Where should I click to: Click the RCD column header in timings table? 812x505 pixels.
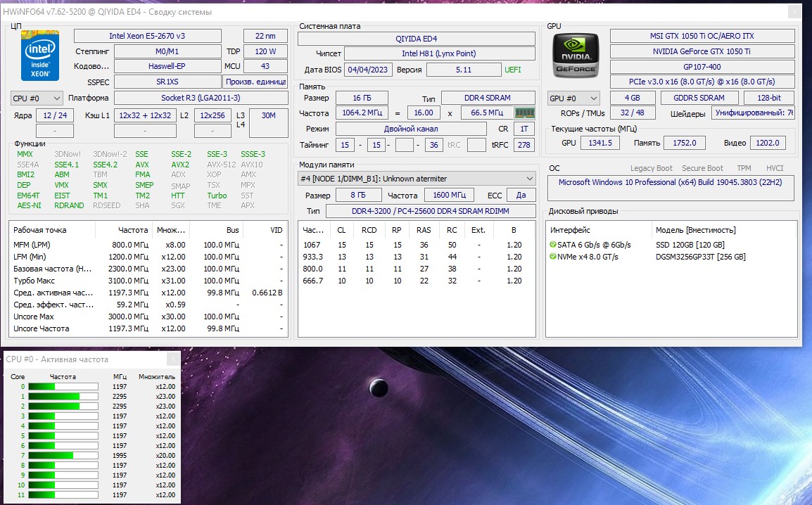[x=369, y=230]
